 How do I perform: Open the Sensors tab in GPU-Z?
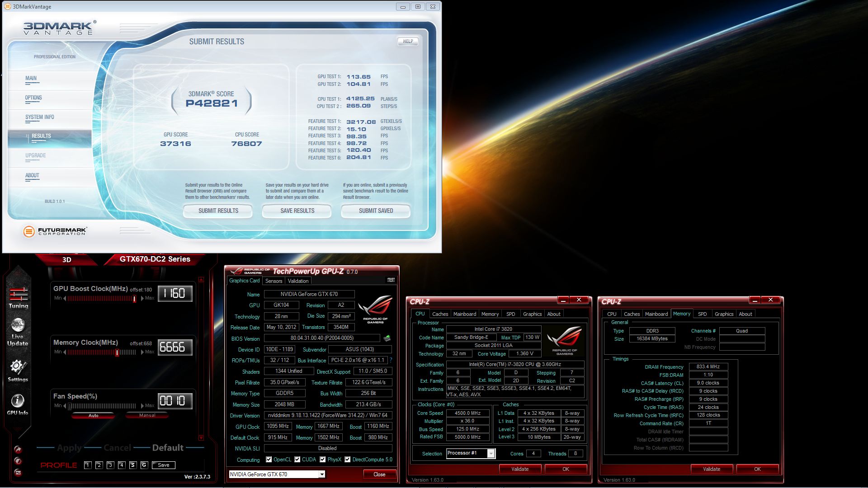[x=274, y=281]
